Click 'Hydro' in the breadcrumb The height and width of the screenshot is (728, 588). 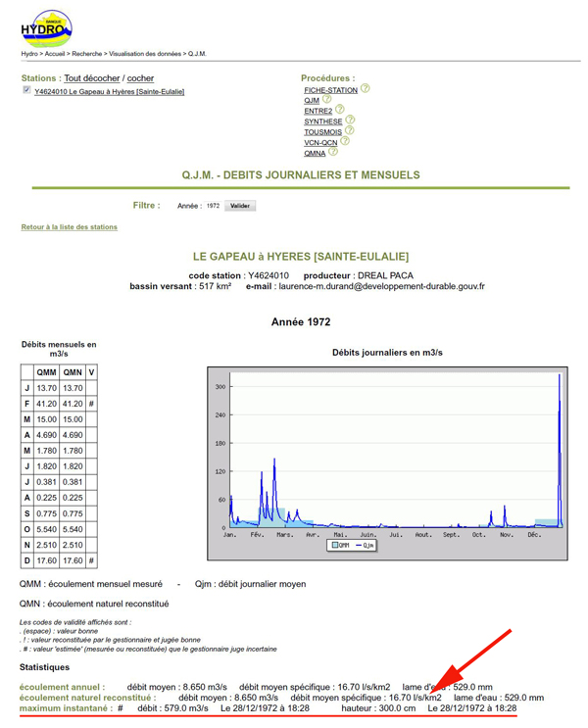coord(29,54)
